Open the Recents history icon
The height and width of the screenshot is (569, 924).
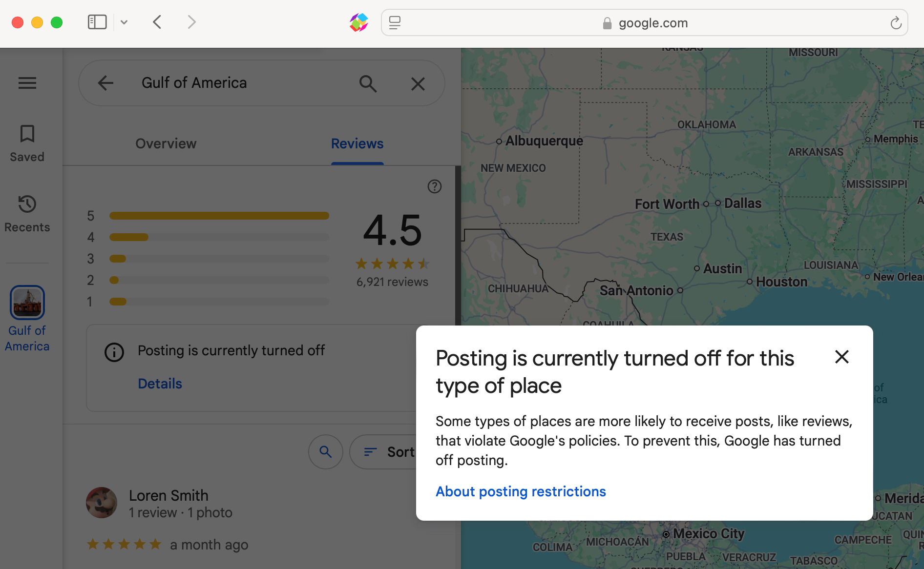[x=27, y=204]
